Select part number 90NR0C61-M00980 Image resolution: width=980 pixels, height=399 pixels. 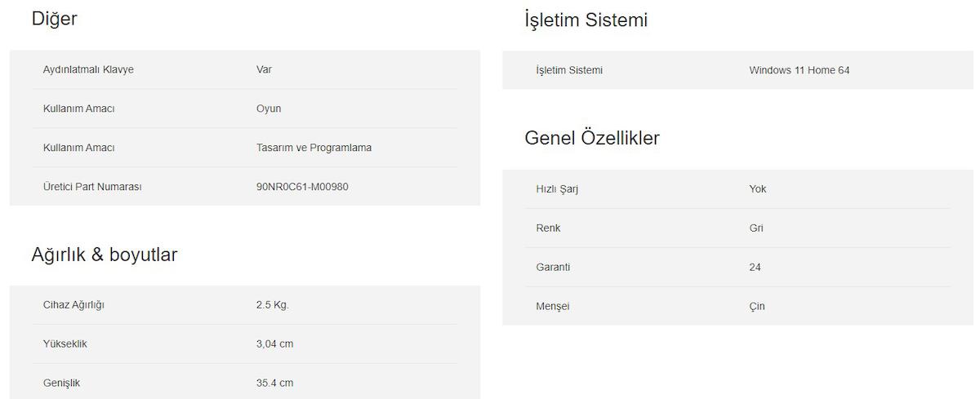coord(302,187)
